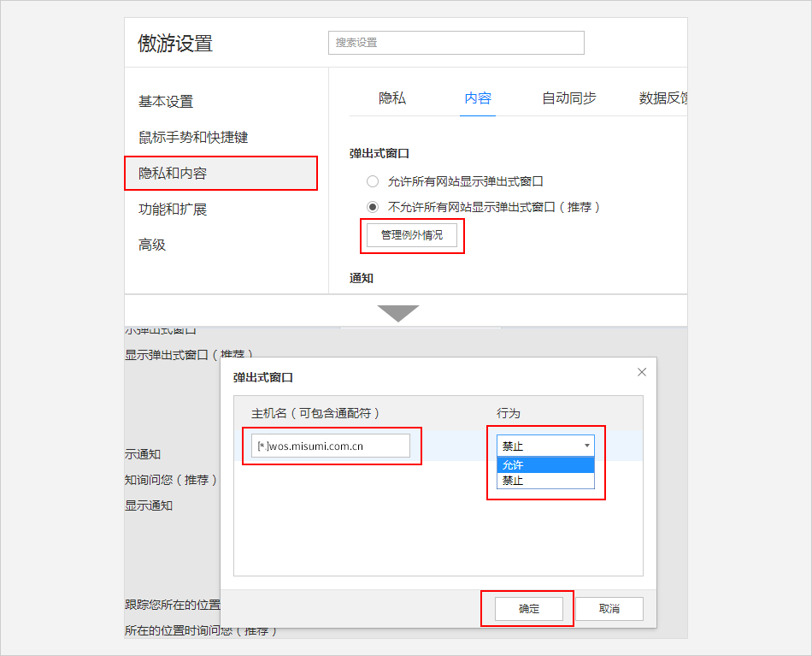Confirm with the 确定 button
The image size is (812, 656).
pos(528,609)
